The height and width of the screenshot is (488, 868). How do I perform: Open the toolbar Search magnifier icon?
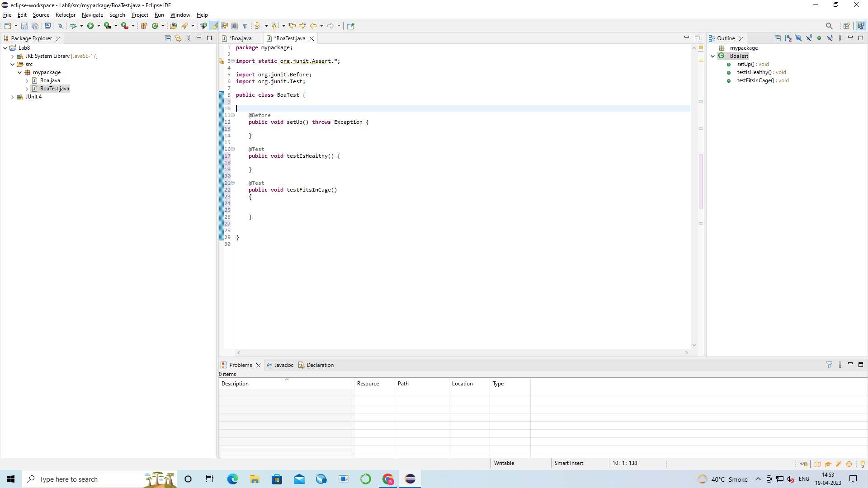[829, 26]
